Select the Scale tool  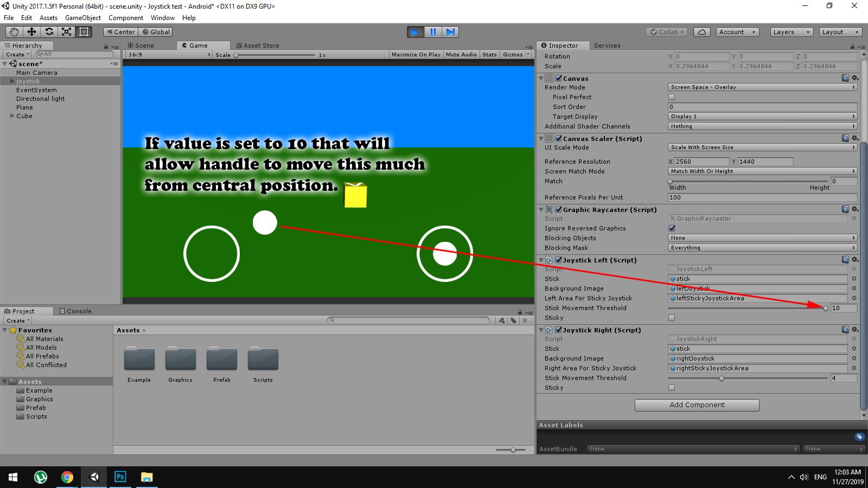[x=66, y=32]
